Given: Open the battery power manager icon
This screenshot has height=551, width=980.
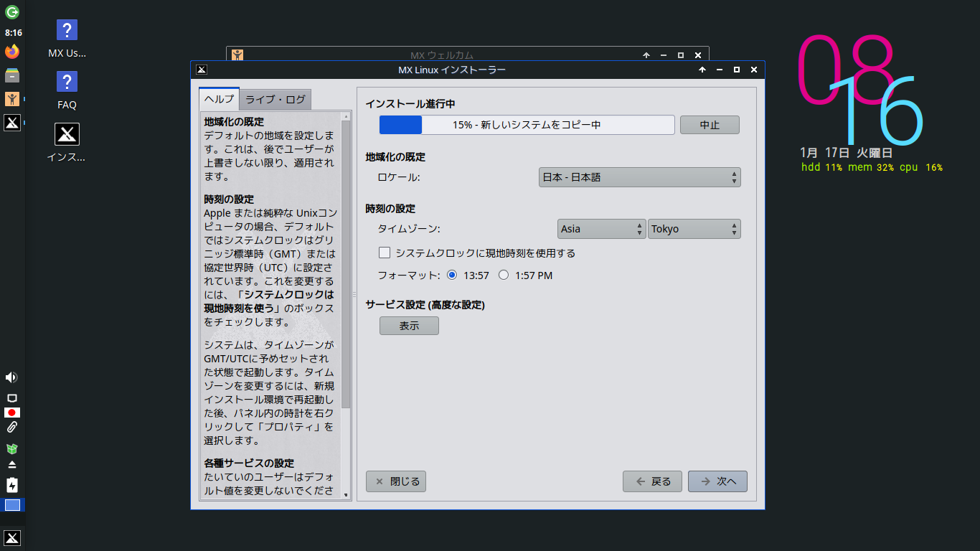Looking at the screenshot, I should click(x=11, y=485).
